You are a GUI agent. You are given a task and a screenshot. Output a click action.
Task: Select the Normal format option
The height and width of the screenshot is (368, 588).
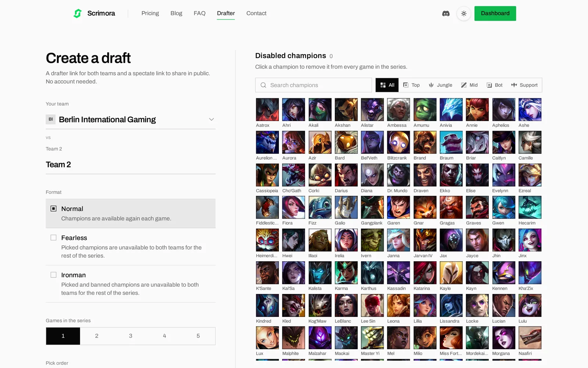click(x=130, y=213)
